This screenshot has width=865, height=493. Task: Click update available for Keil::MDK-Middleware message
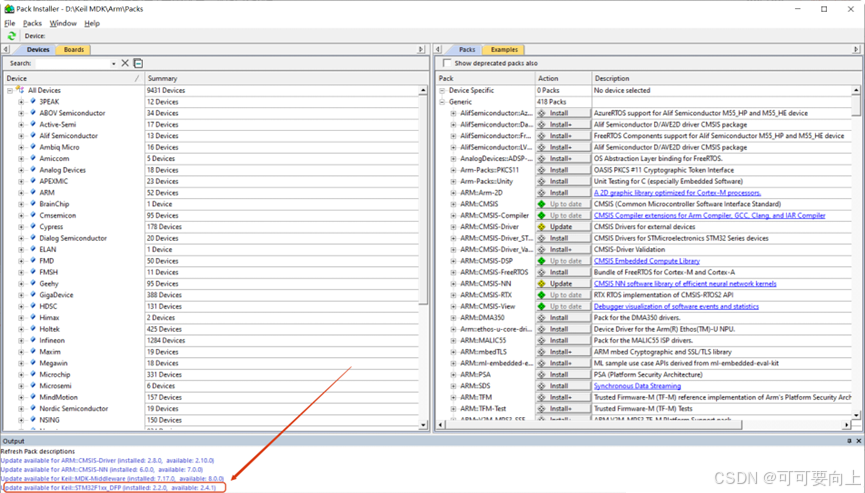click(112, 479)
